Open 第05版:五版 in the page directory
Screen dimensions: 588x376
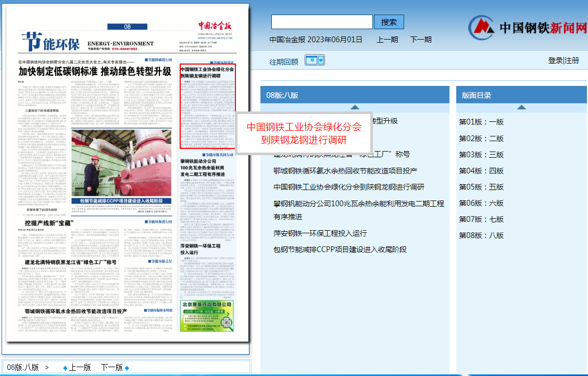(481, 187)
